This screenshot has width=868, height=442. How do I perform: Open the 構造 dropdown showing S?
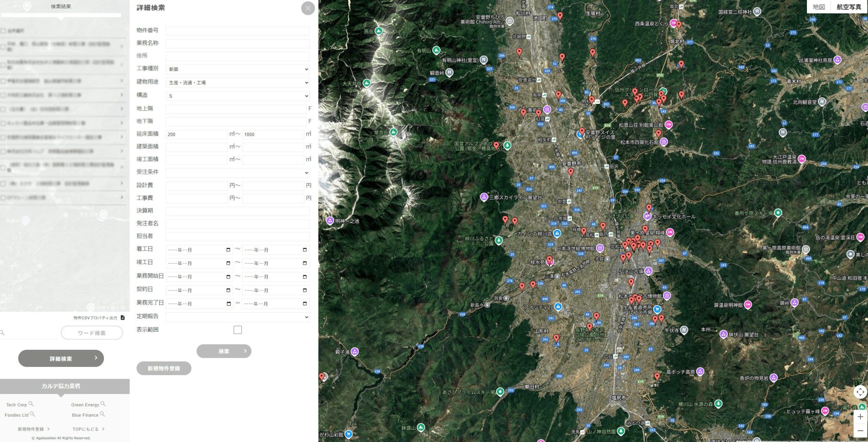click(x=238, y=96)
